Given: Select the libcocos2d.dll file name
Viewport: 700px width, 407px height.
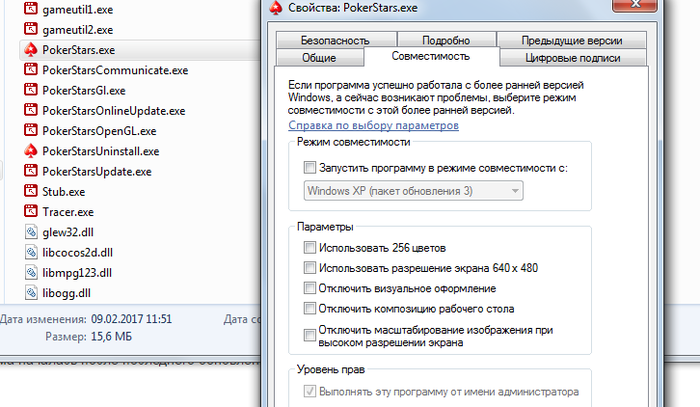Looking at the screenshot, I should click(x=77, y=253).
